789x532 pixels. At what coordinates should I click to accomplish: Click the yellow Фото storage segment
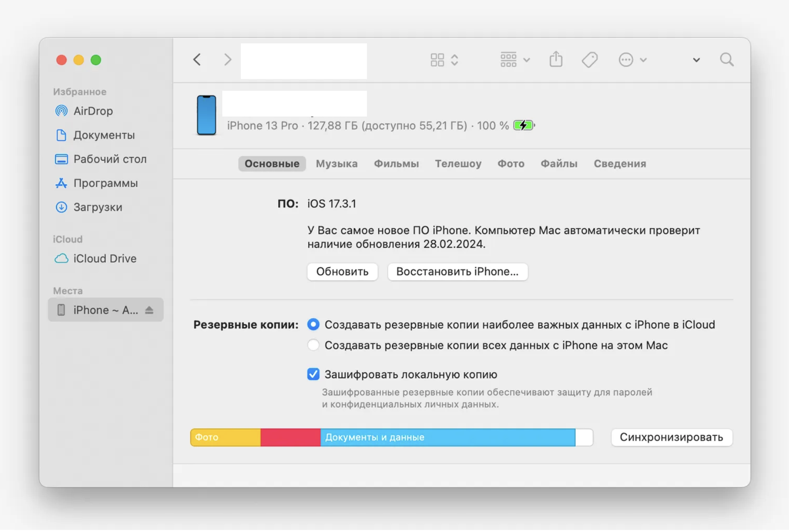(x=225, y=437)
